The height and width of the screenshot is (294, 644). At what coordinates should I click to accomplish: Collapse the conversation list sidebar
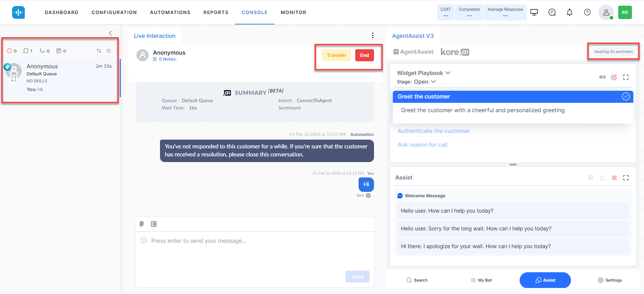[110, 33]
